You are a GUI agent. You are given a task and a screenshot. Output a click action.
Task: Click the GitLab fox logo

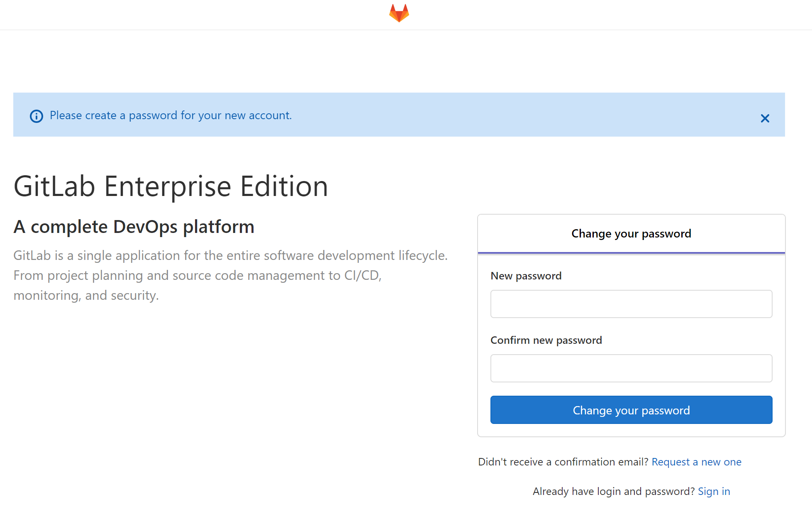tap(399, 13)
